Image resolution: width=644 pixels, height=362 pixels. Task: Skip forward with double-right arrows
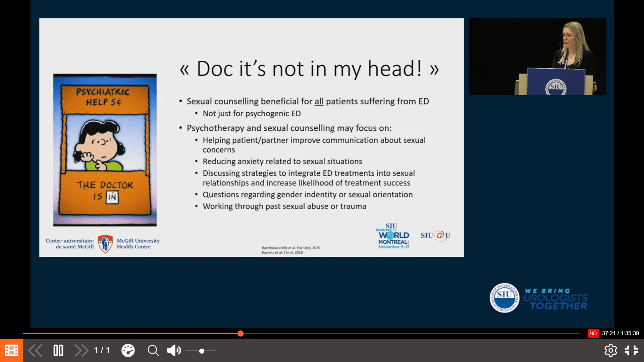click(81, 351)
